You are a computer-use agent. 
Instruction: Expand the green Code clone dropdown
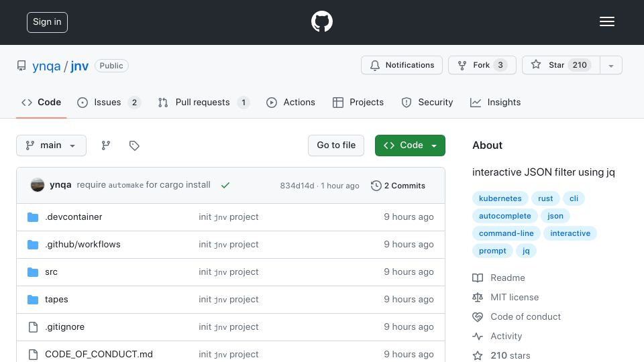point(410,145)
